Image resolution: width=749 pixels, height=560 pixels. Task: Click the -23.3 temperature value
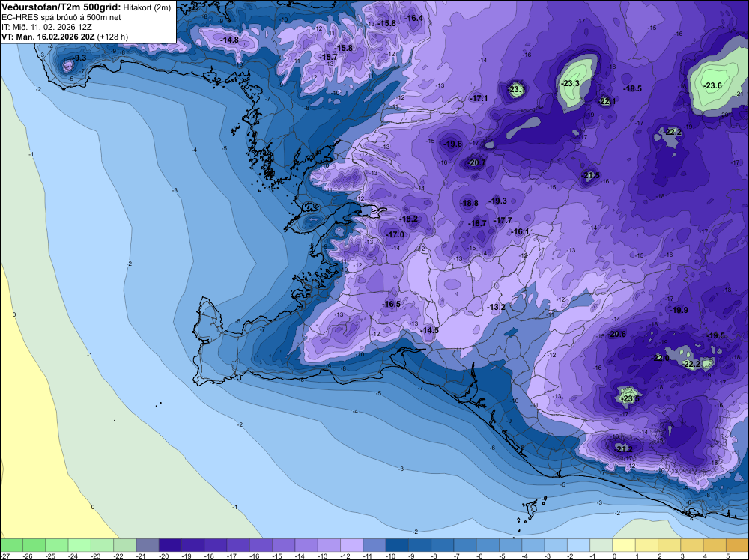point(570,83)
